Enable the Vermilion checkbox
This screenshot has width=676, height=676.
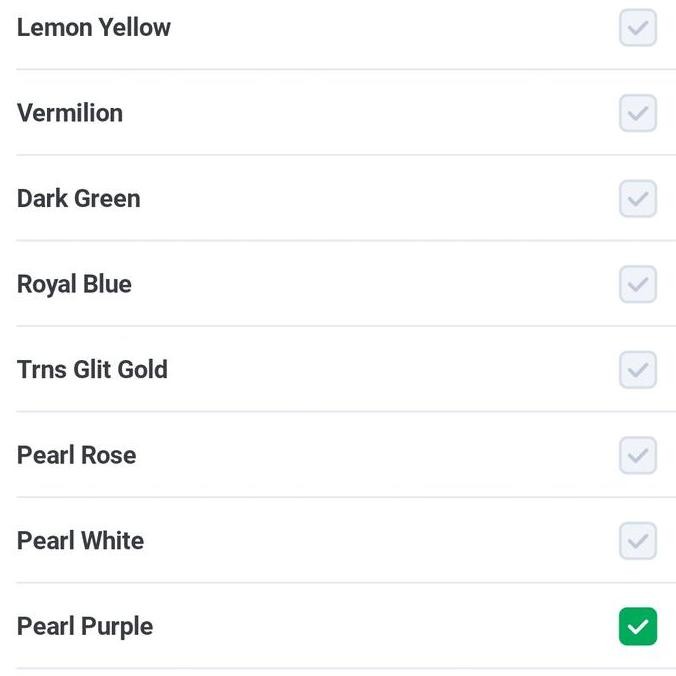tap(638, 113)
